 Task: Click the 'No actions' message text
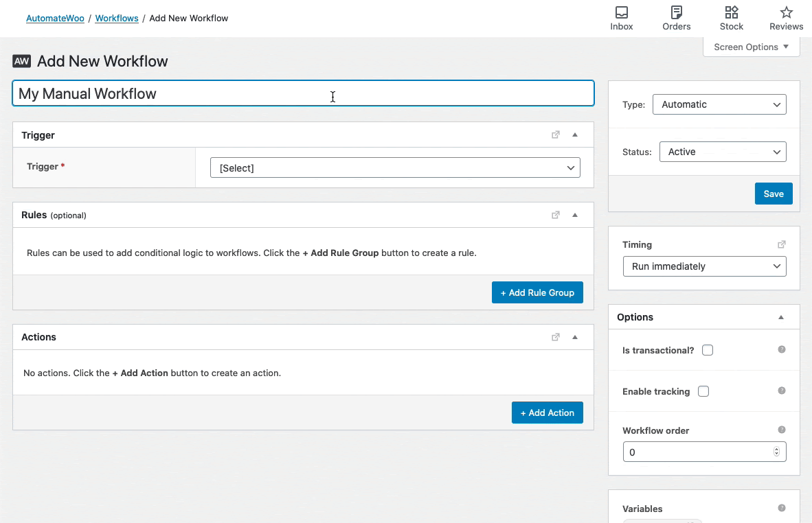pos(153,373)
